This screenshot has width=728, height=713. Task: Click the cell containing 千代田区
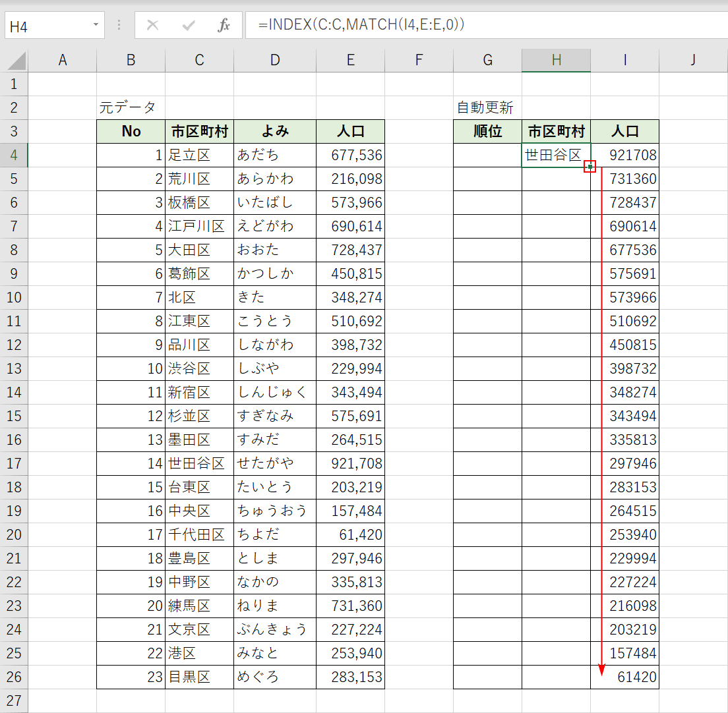pyautogui.click(x=200, y=534)
